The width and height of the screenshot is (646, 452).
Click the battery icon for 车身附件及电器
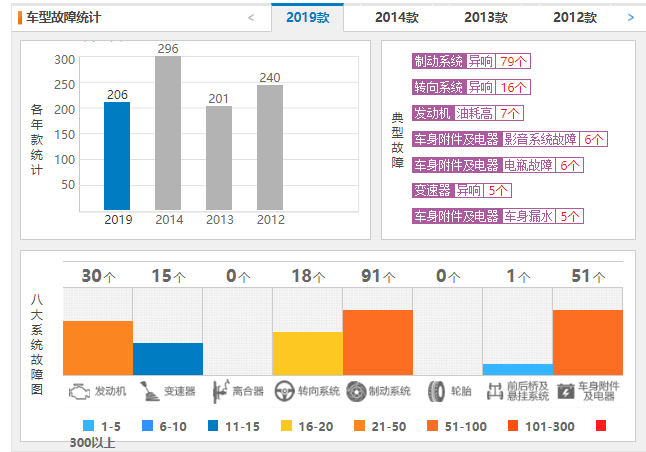(566, 391)
